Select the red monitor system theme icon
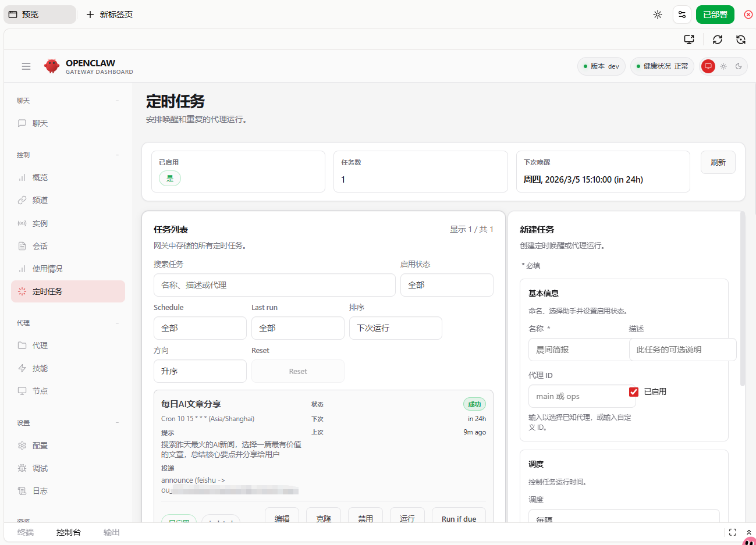The height and width of the screenshot is (545, 756). tap(708, 66)
